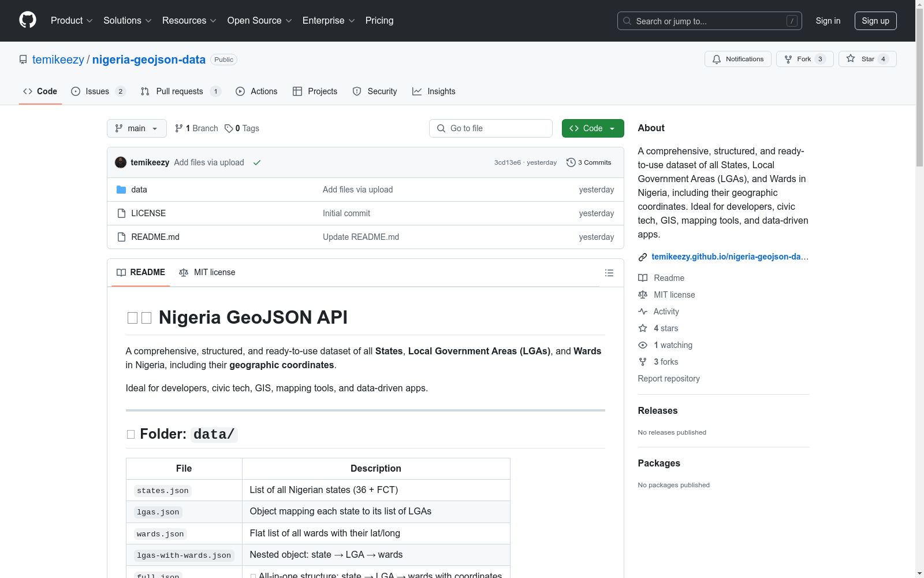
Task: Click the LICENSE file icon
Action: click(121, 213)
